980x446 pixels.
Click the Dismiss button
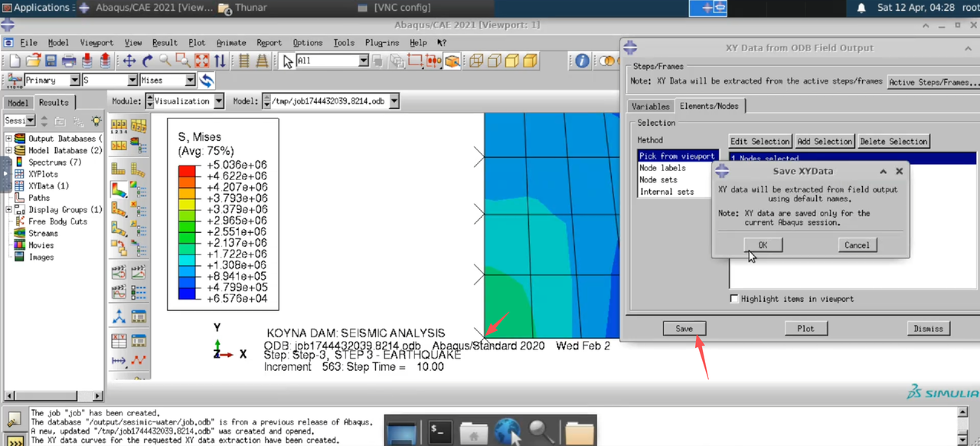(928, 329)
